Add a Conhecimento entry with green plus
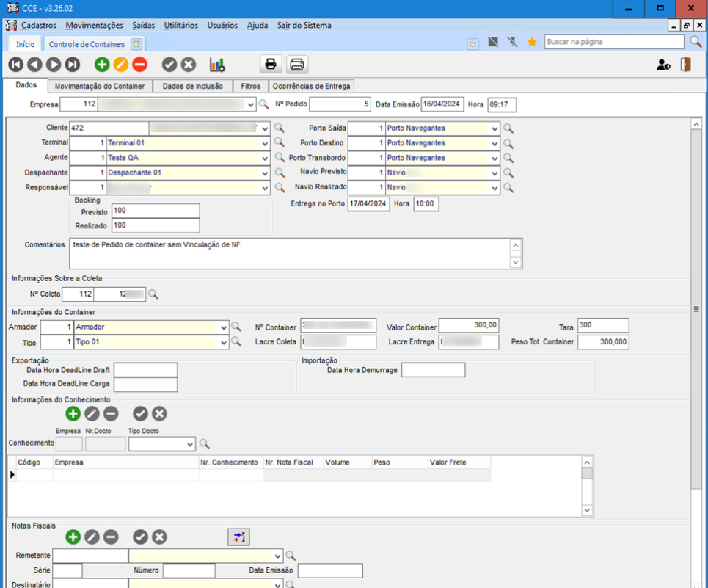708x588 pixels. pos(73,414)
